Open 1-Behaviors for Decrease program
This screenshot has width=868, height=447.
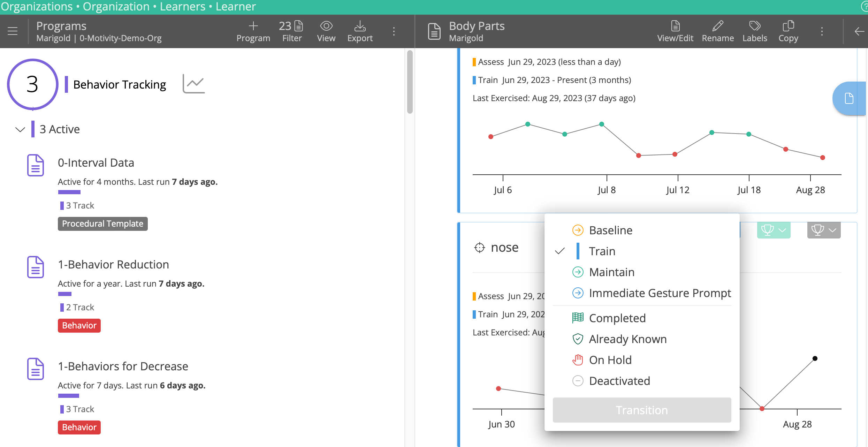(x=123, y=366)
